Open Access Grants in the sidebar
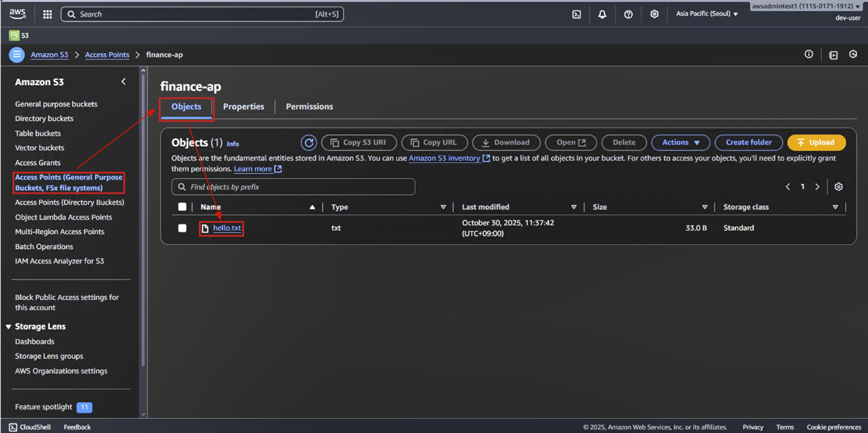 click(x=38, y=163)
